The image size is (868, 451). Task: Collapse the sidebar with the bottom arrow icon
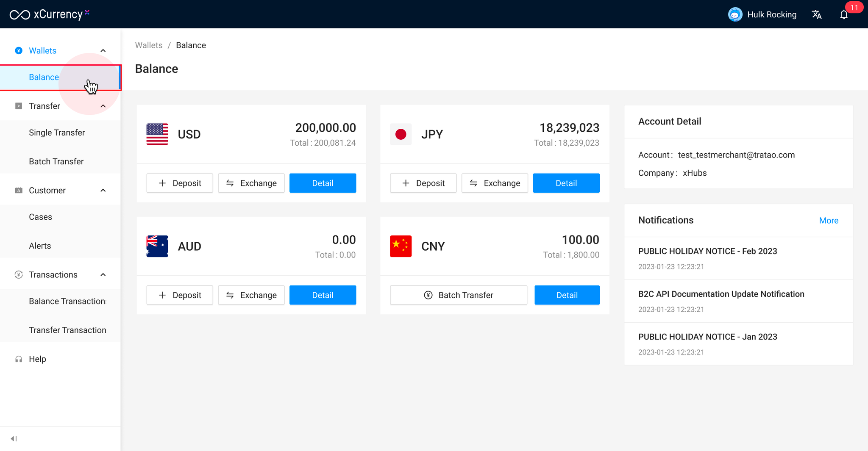tap(14, 439)
